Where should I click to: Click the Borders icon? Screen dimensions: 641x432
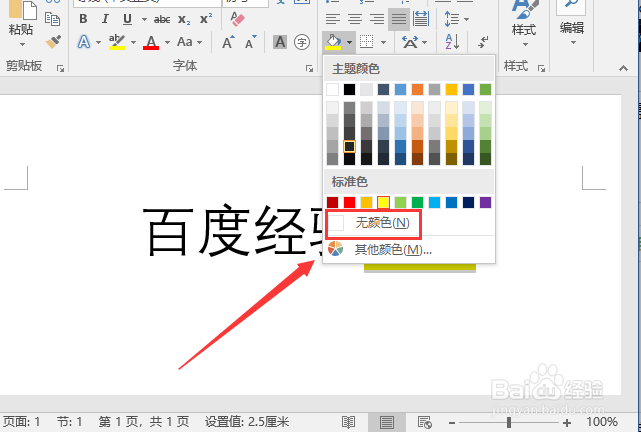pyautogui.click(x=366, y=42)
